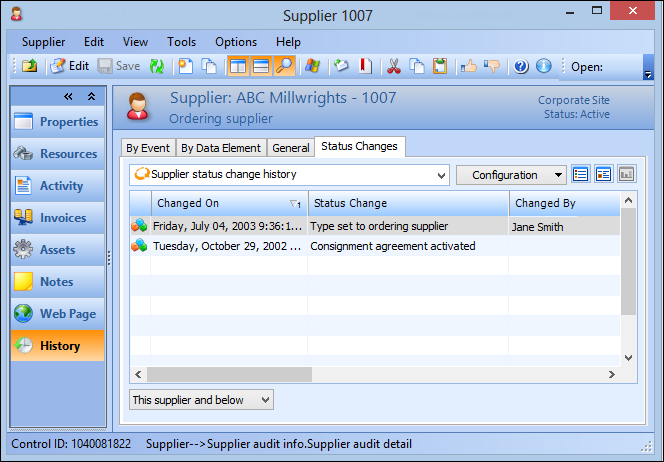This screenshot has width=664, height=462.
Task: Expand Supplier status change history dropdown
Action: click(441, 175)
